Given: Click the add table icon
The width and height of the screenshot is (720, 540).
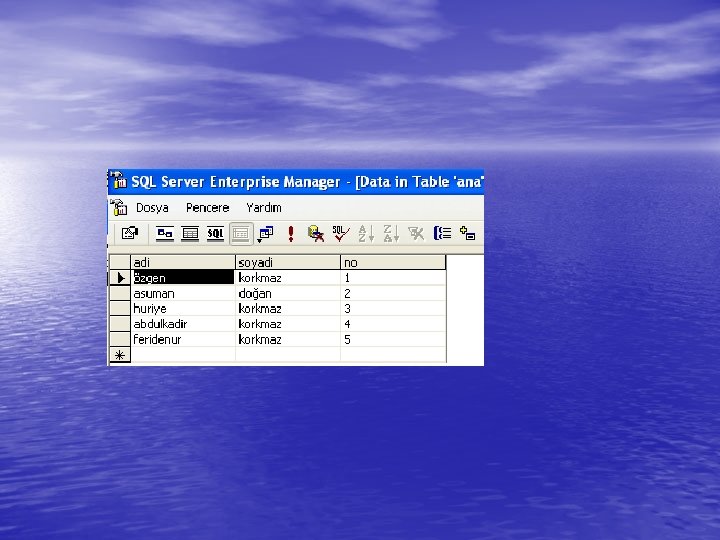Looking at the screenshot, I should coord(467,233).
